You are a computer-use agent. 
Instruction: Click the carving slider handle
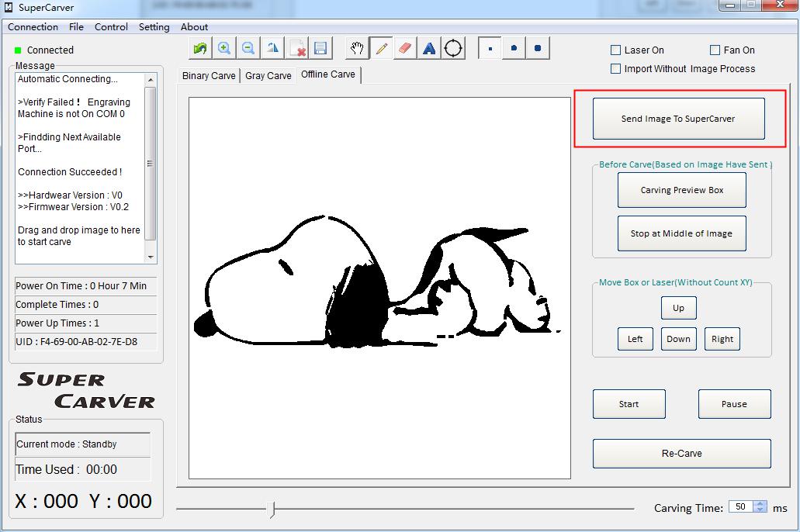click(272, 509)
